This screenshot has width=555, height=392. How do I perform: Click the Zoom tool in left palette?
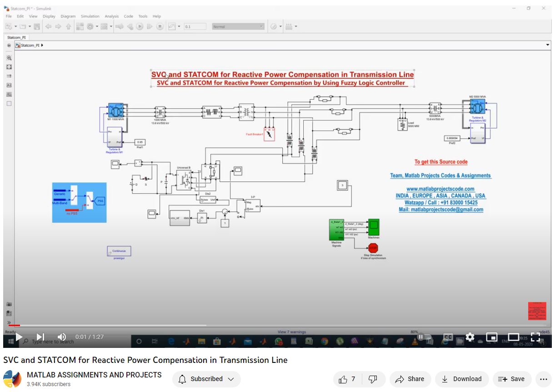coord(9,58)
